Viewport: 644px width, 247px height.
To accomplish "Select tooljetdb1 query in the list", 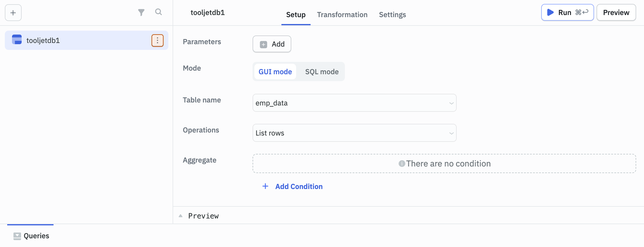I will click(x=87, y=40).
